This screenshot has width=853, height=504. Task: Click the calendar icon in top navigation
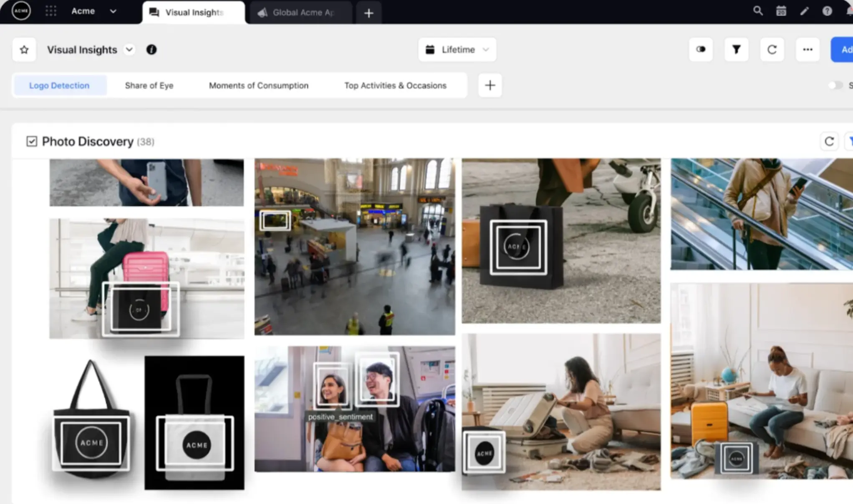coord(781,11)
